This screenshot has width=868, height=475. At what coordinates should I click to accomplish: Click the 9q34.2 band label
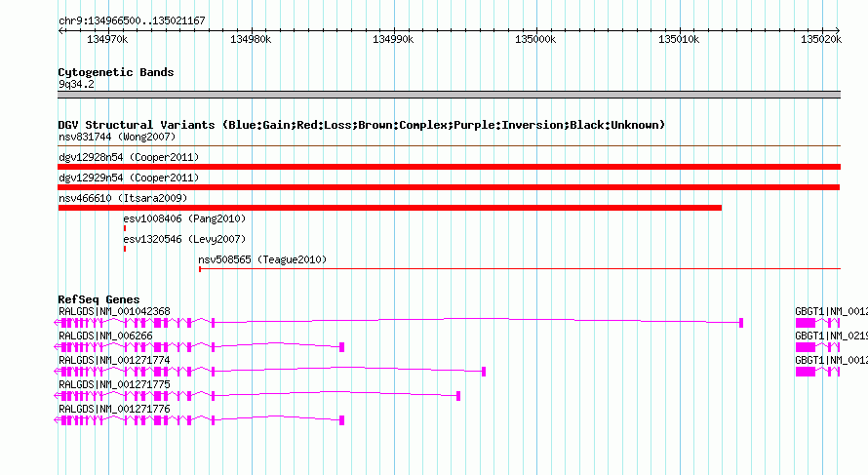(x=76, y=84)
